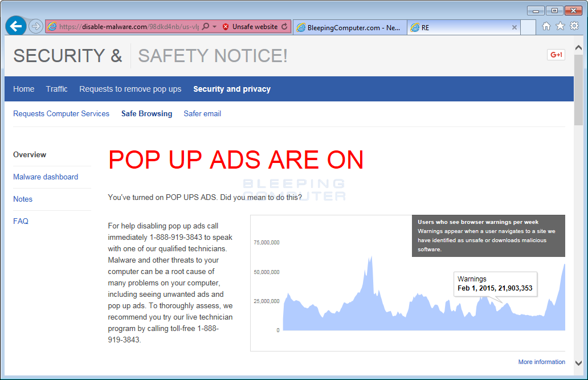Click the Forward navigation arrow
588x380 pixels.
click(35, 26)
